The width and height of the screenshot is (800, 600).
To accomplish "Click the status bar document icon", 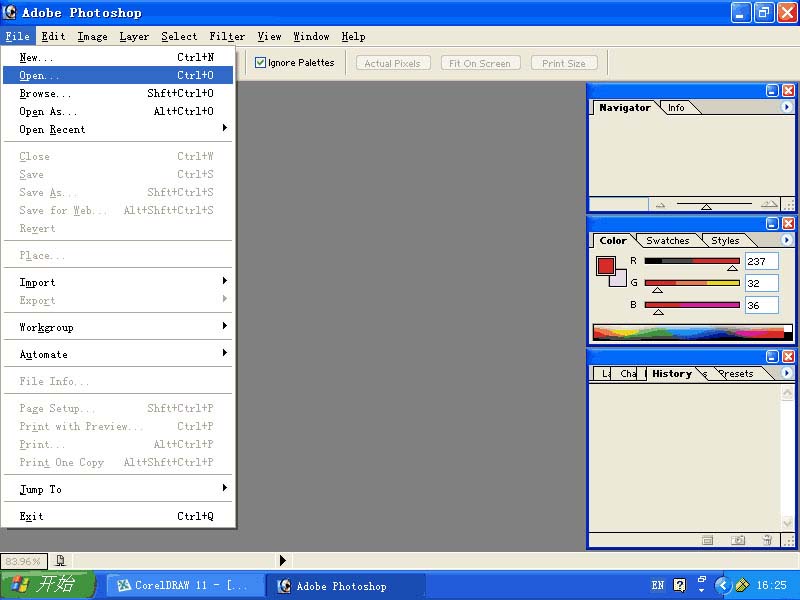I will pyautogui.click(x=61, y=561).
